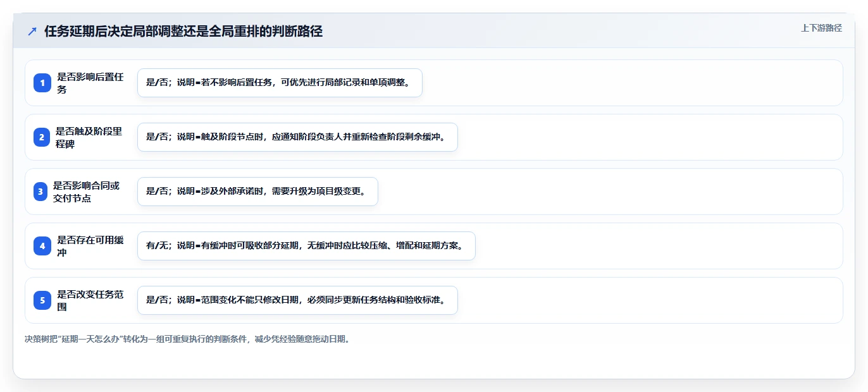Screen dimensions: 868x392
Task: Select the step 3 number badge
Action: pyautogui.click(x=40, y=192)
